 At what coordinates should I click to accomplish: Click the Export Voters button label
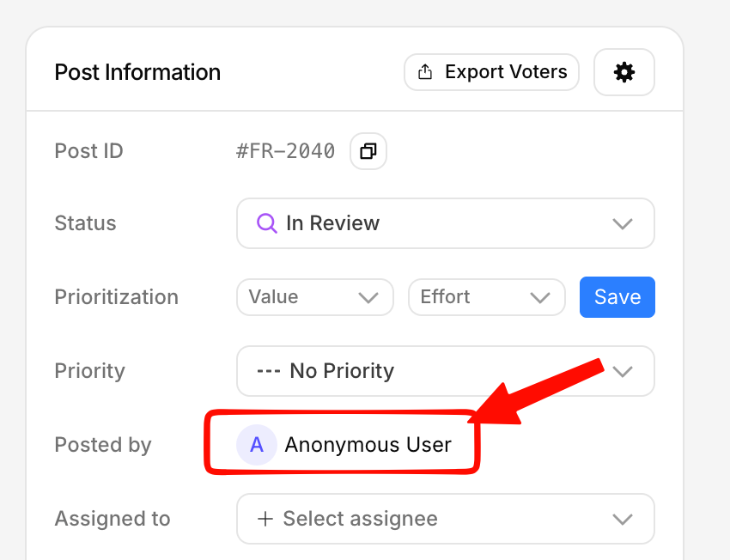(506, 72)
